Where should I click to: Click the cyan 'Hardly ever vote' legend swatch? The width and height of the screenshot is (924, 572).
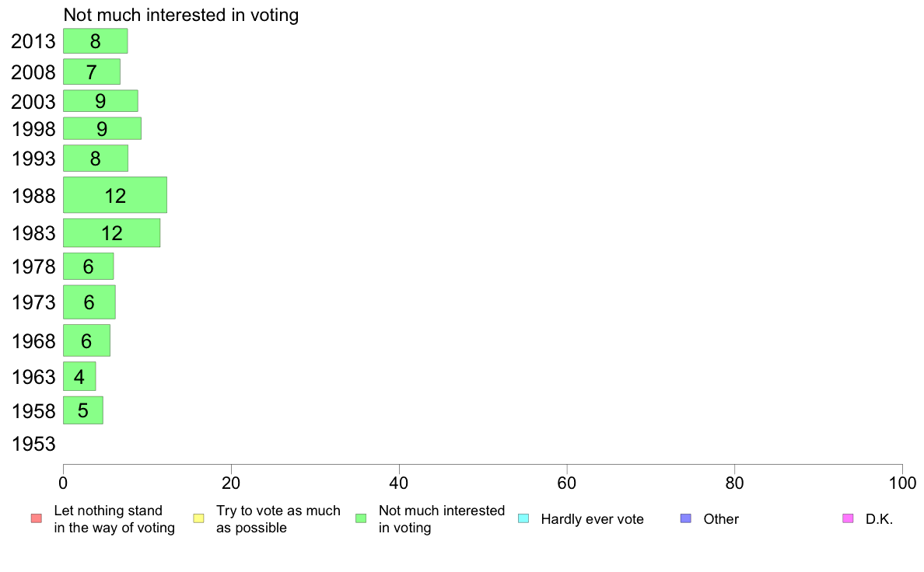click(523, 518)
